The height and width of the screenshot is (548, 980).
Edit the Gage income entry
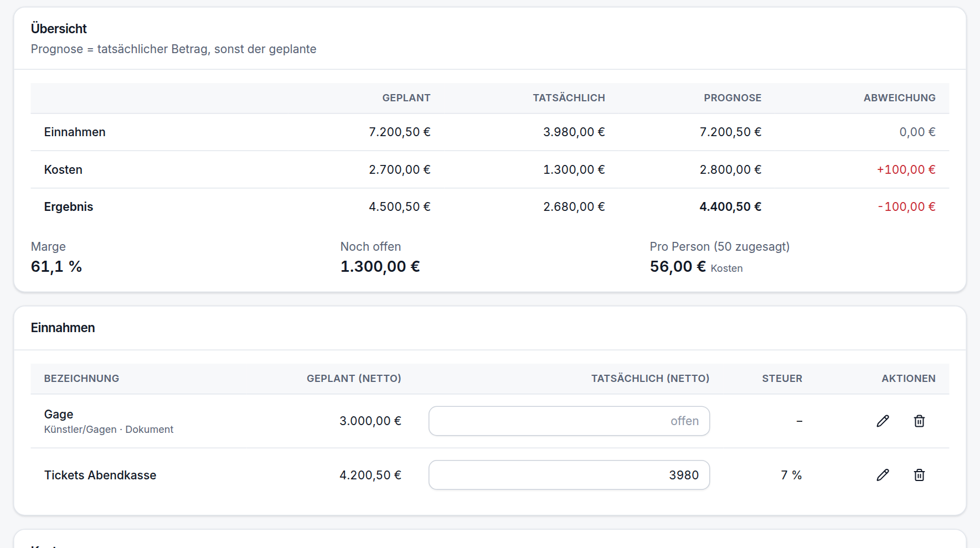click(x=883, y=421)
